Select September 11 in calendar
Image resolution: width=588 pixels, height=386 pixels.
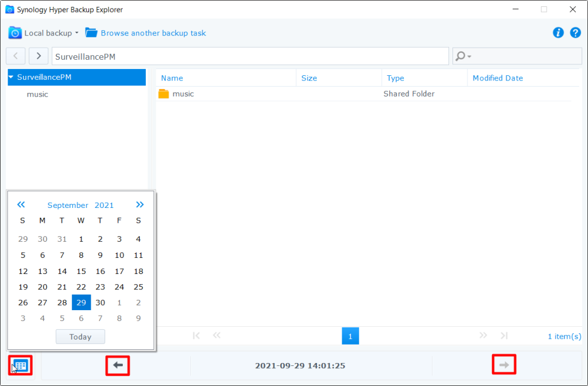(138, 255)
